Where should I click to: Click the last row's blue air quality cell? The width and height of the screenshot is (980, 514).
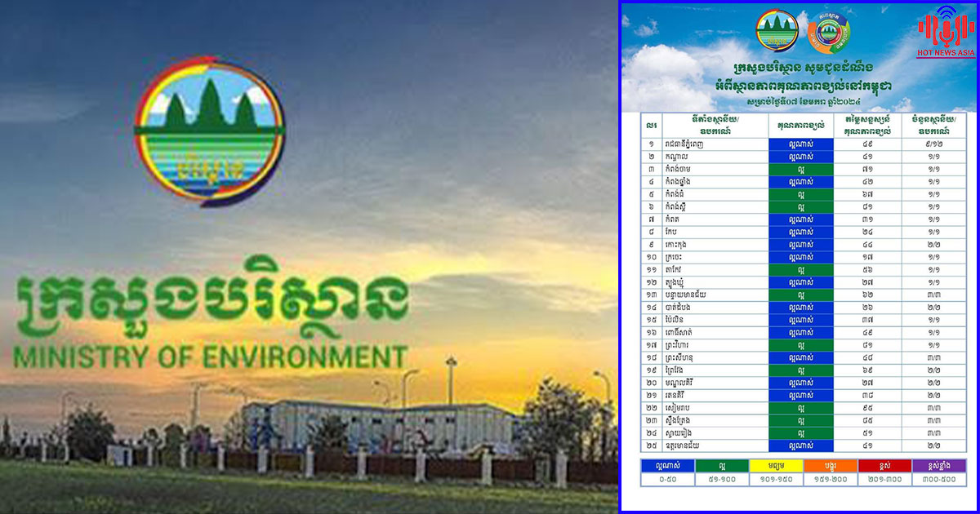800,445
